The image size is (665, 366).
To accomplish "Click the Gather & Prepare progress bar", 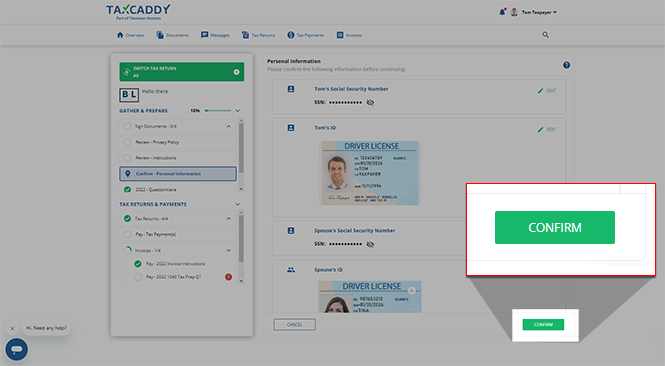I will point(218,111).
